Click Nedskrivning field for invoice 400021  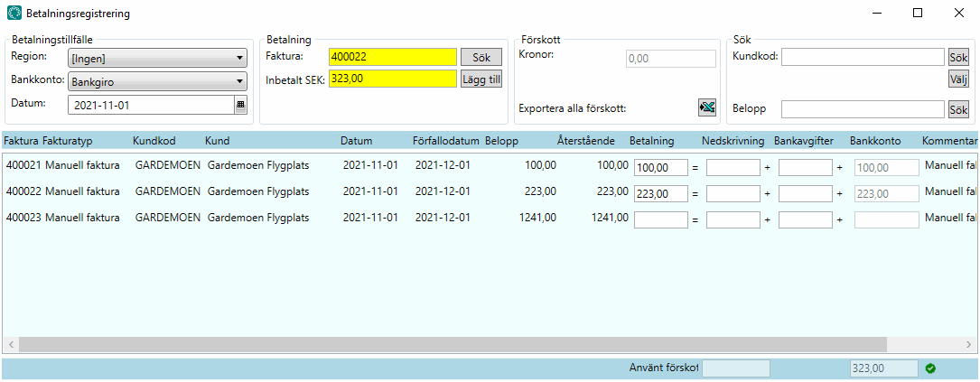(x=733, y=168)
